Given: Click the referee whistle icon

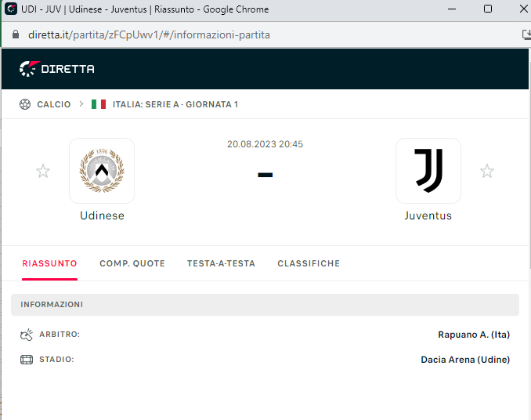Looking at the screenshot, I should click(x=27, y=335).
